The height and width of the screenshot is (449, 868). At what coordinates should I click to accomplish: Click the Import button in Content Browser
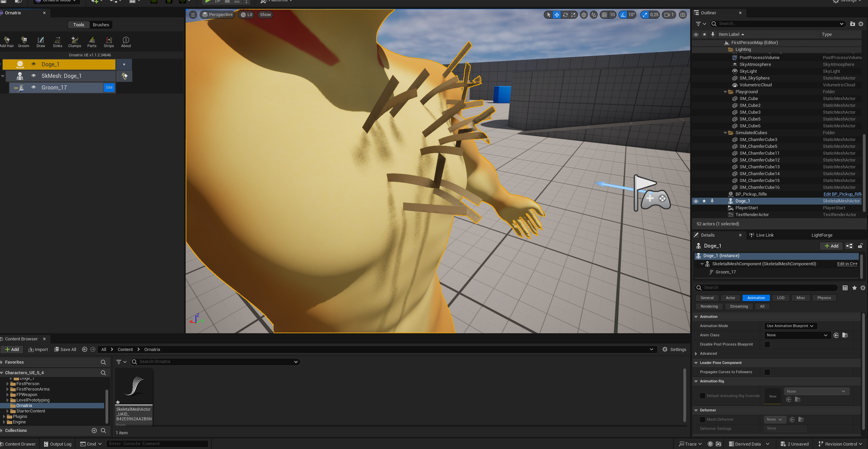click(x=38, y=349)
